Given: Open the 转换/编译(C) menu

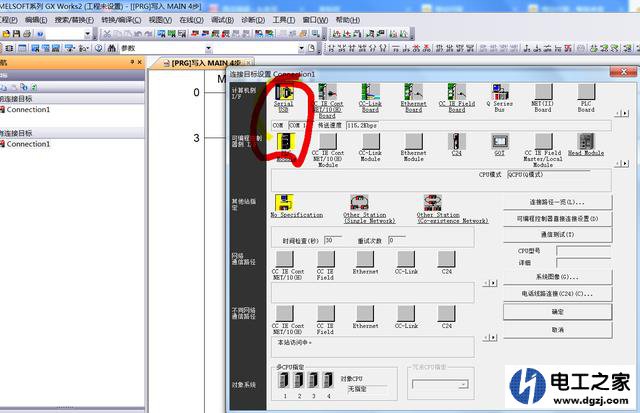Looking at the screenshot, I should click(121, 20).
